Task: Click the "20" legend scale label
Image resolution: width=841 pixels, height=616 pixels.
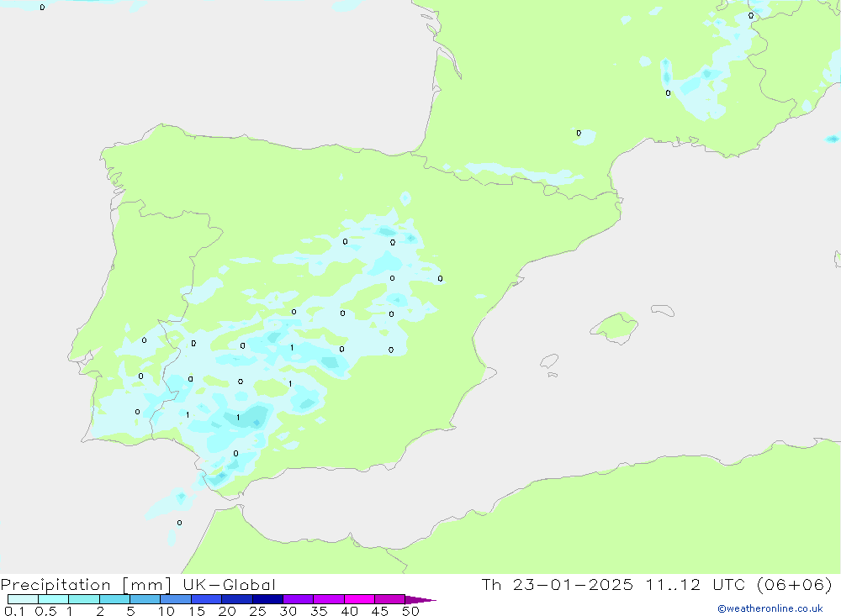Action: click(x=227, y=611)
